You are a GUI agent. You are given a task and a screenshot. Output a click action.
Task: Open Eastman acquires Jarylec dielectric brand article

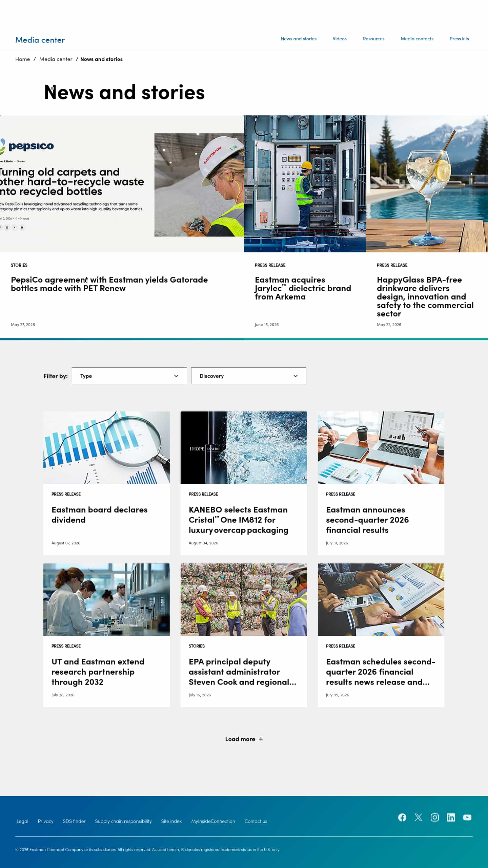click(x=303, y=288)
